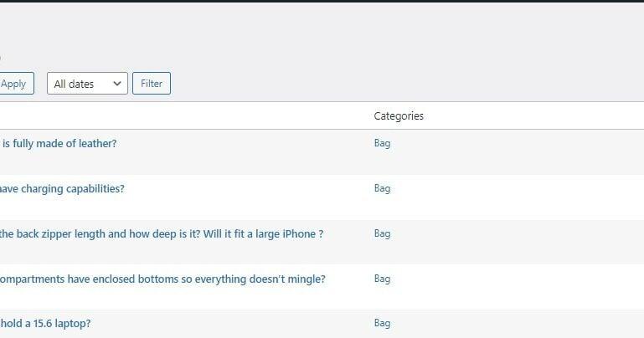Open the 'enclosed bottoms' compartments question
The image size is (644, 338).
point(162,279)
